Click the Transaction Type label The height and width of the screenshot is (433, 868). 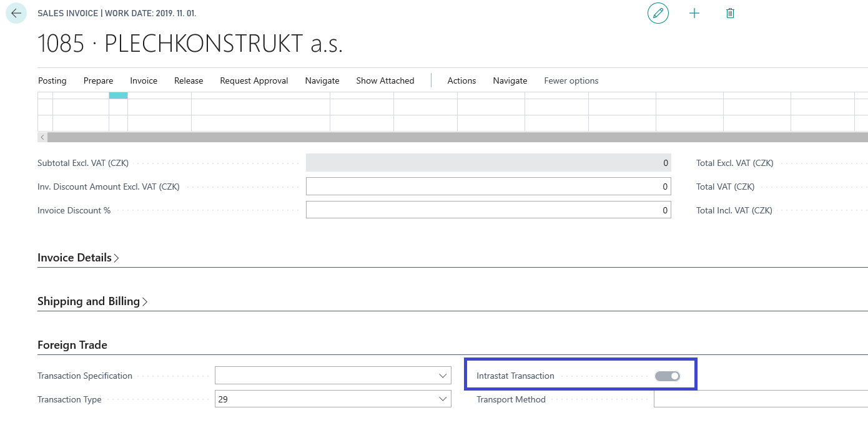coord(69,399)
